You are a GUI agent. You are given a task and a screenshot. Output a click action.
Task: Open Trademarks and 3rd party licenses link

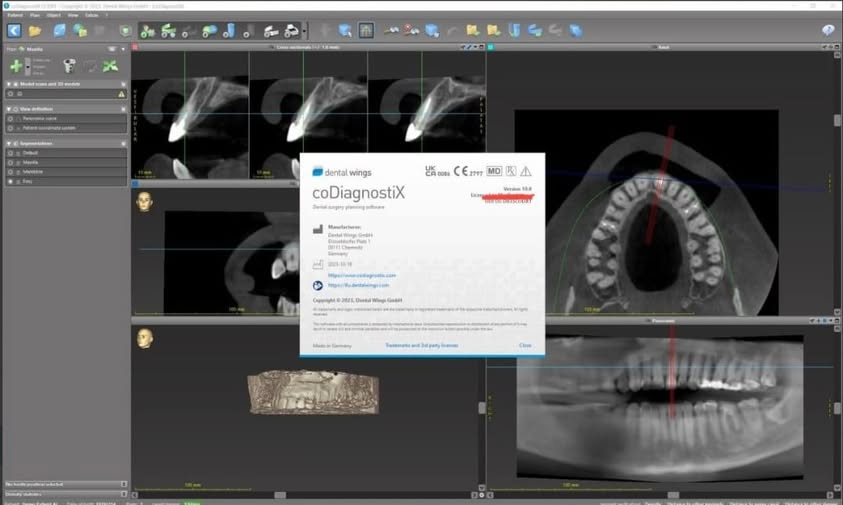point(422,345)
